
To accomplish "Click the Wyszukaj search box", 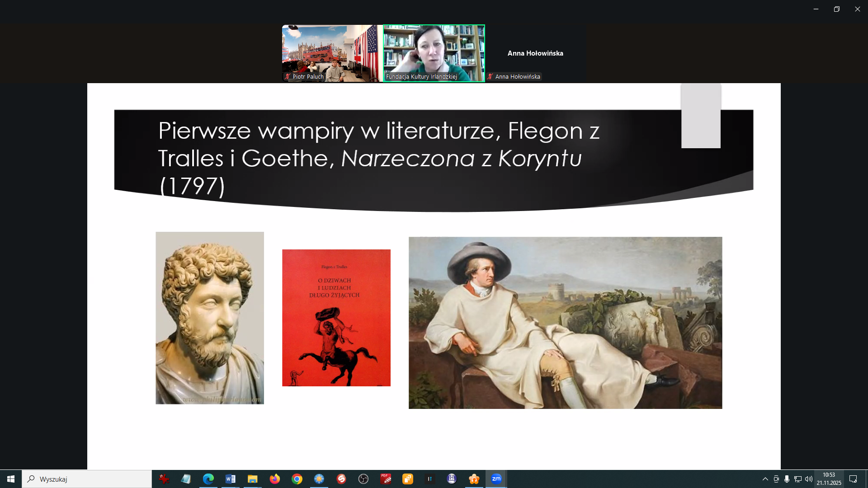I will point(87,479).
